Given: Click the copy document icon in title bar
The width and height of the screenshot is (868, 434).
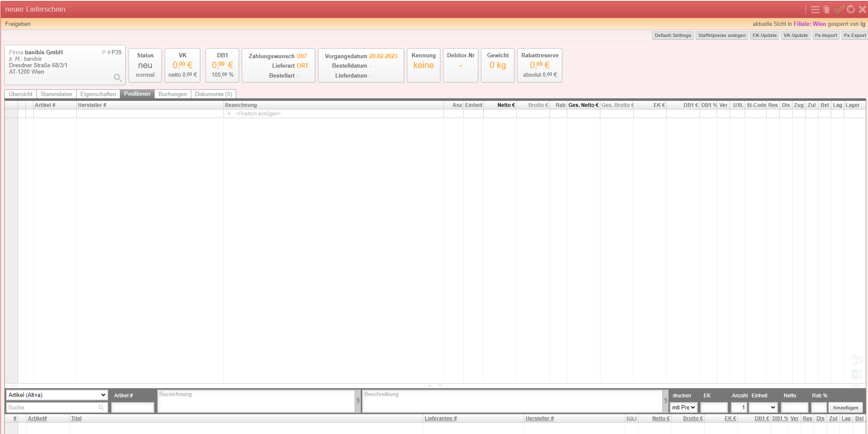Looking at the screenshot, I should coord(826,9).
